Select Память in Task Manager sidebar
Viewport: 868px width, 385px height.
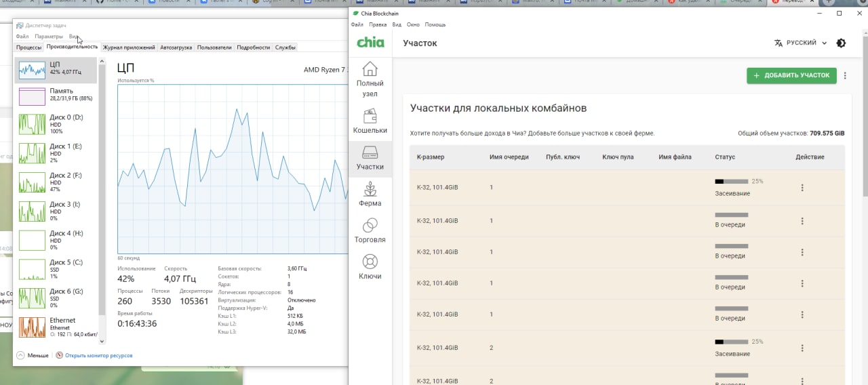pos(56,97)
